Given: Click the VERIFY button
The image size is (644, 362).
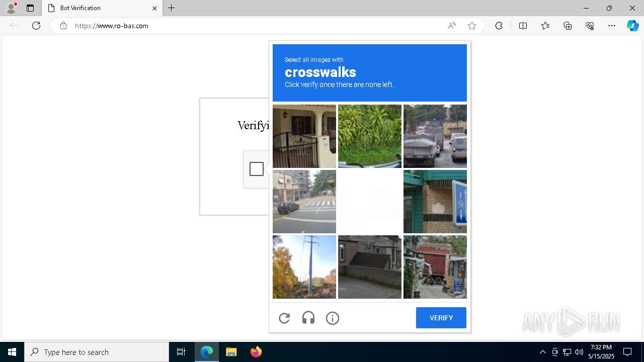Looking at the screenshot, I should 441,318.
